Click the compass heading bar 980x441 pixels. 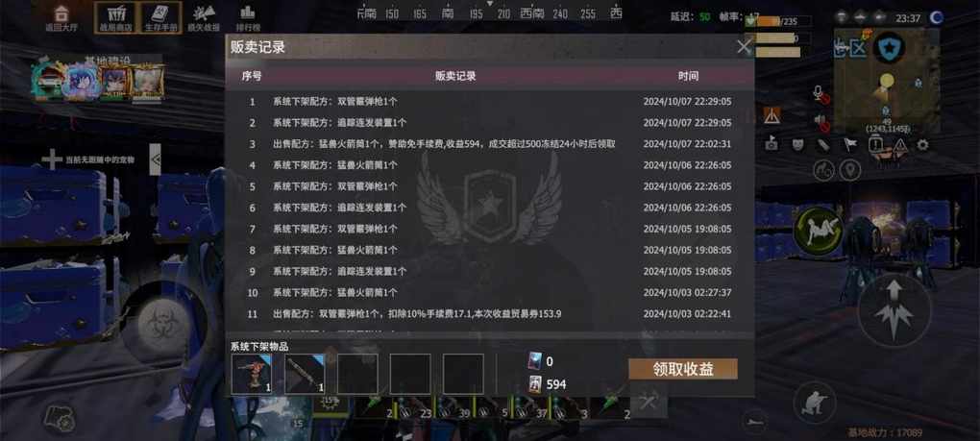pyautogui.click(x=489, y=13)
